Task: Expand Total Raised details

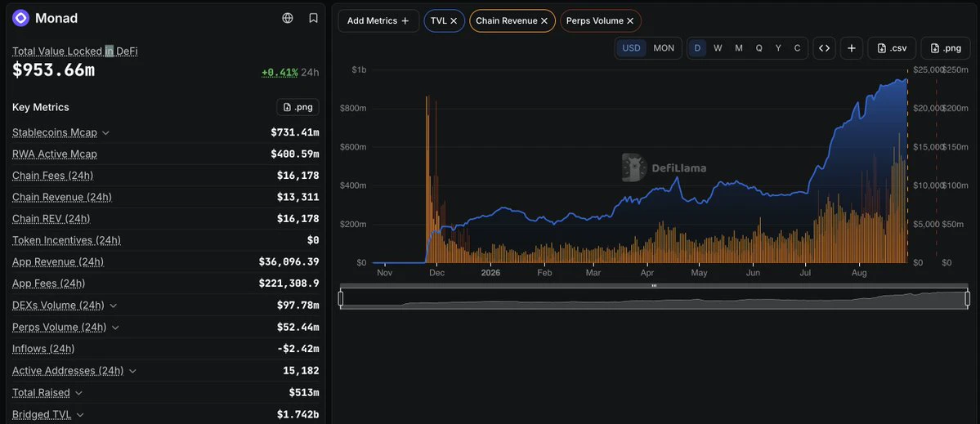Action: point(78,393)
